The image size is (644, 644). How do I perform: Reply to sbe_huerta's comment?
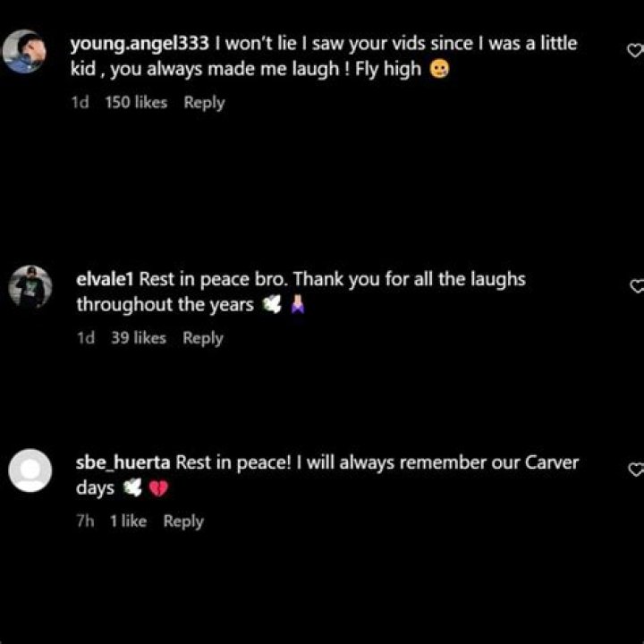tap(183, 521)
